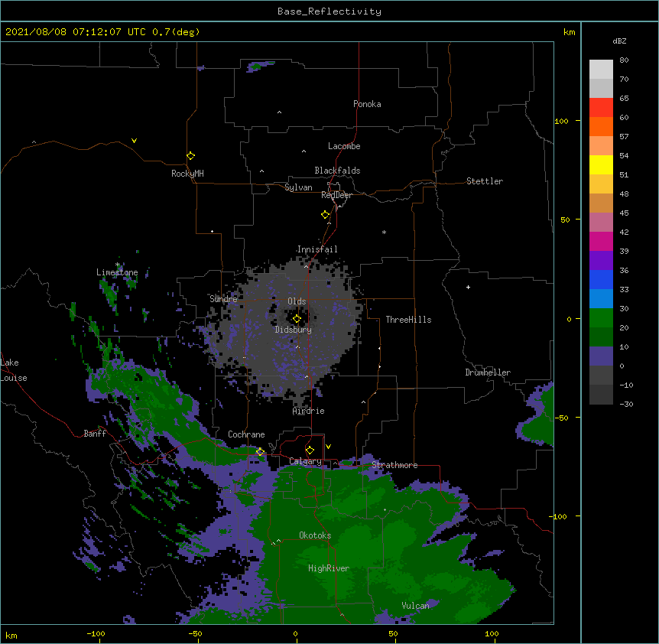Click the purple 10 dBZ legend swatch
Viewport: 659px width, 644px height.
601,356
